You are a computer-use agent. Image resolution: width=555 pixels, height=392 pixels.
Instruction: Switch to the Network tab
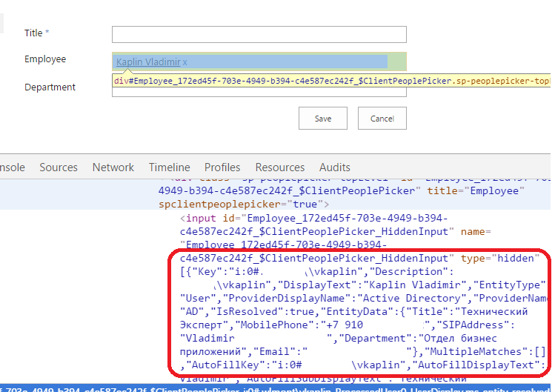(113, 167)
